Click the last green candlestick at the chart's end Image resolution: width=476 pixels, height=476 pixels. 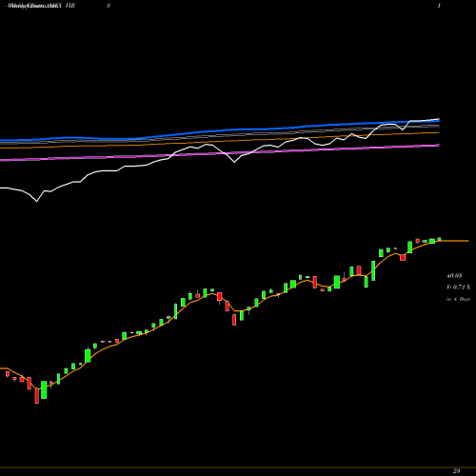click(439, 239)
